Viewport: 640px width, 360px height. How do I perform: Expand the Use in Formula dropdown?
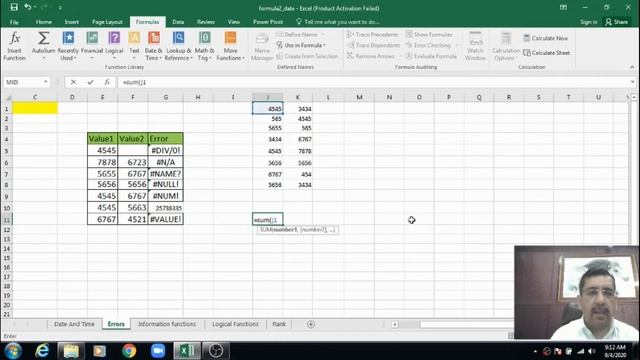click(324, 45)
